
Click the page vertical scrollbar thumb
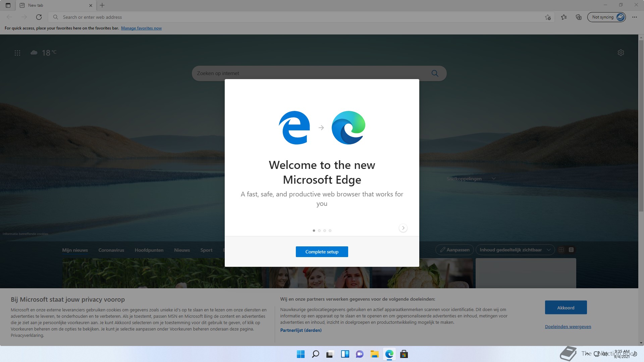tap(641, 126)
